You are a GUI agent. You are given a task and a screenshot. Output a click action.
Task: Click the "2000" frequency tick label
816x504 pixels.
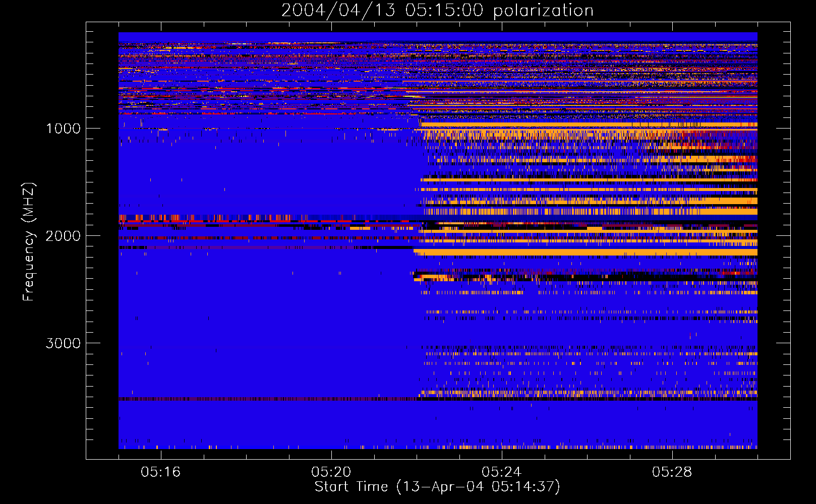tap(63, 235)
